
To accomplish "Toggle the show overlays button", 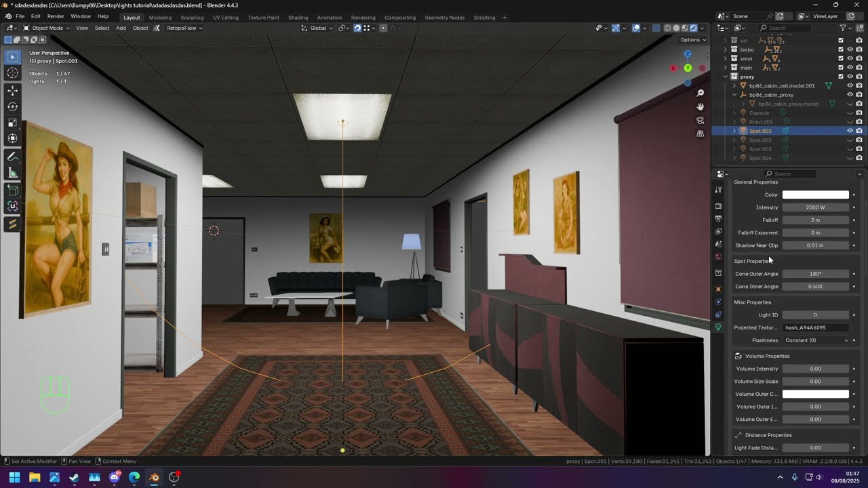I will point(636,28).
